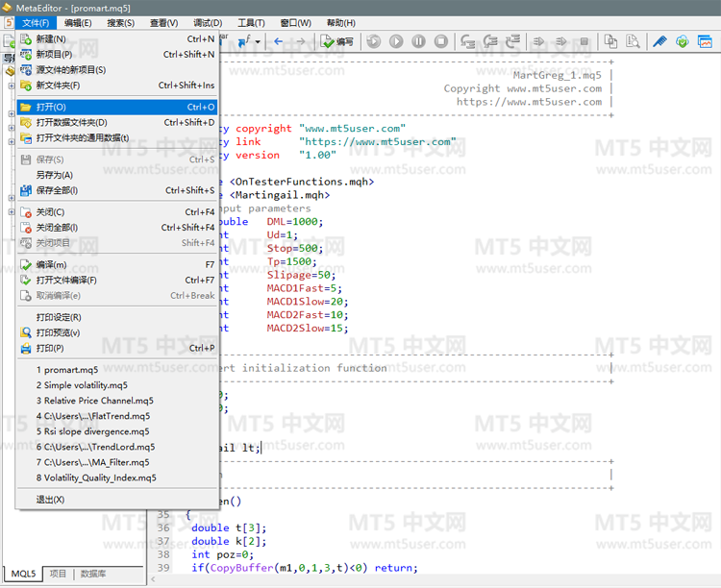The height and width of the screenshot is (588, 721).
Task: Click the Compile (编写) toolbar button
Action: coord(337,42)
